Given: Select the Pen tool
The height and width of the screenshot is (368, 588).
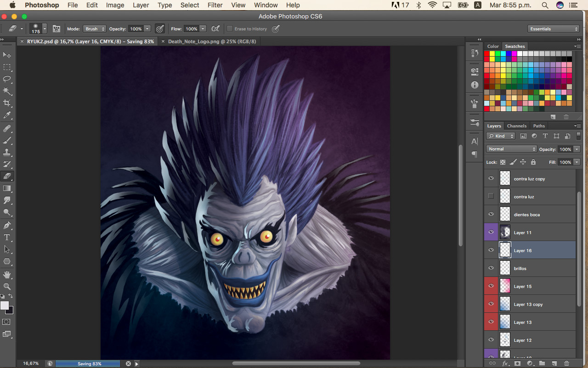Looking at the screenshot, I should coord(7,225).
